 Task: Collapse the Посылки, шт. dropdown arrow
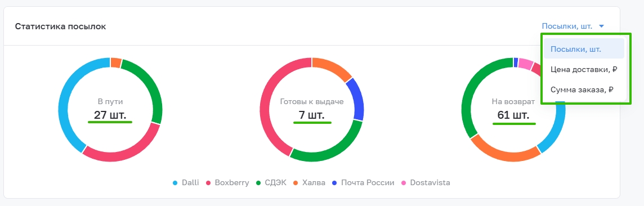pos(602,26)
